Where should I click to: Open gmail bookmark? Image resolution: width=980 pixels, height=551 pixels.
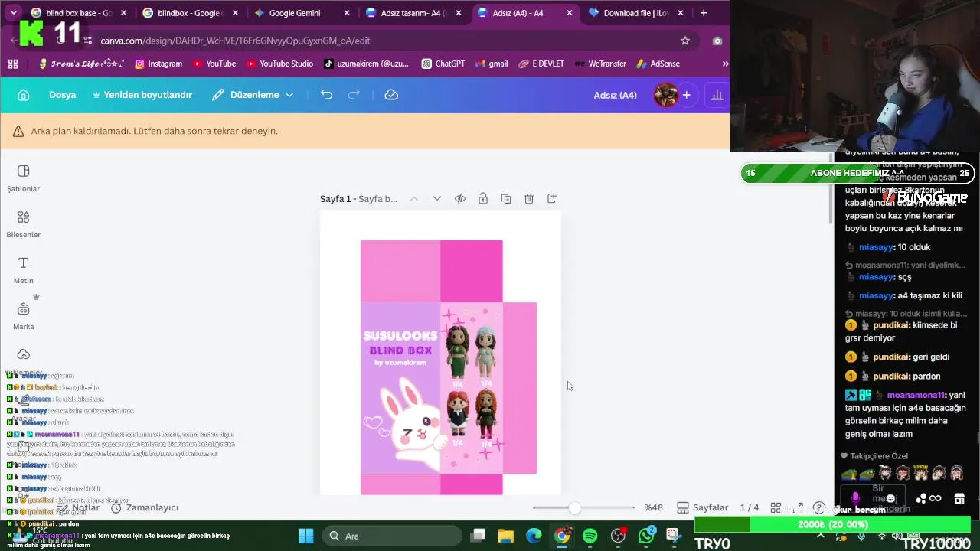click(x=492, y=64)
